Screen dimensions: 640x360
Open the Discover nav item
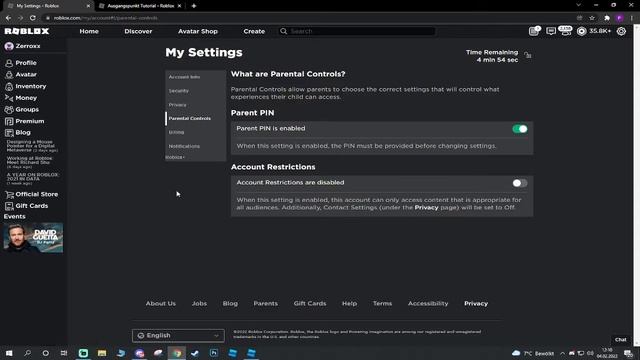pos(138,31)
